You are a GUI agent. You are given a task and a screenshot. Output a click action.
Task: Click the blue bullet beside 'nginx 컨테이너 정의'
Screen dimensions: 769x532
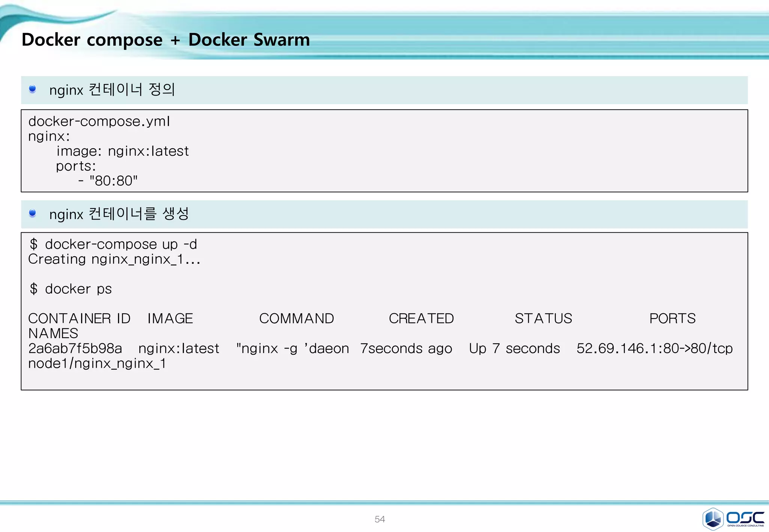[32, 89]
